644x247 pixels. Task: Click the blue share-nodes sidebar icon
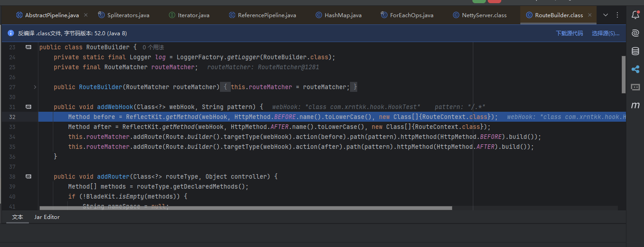coord(635,69)
